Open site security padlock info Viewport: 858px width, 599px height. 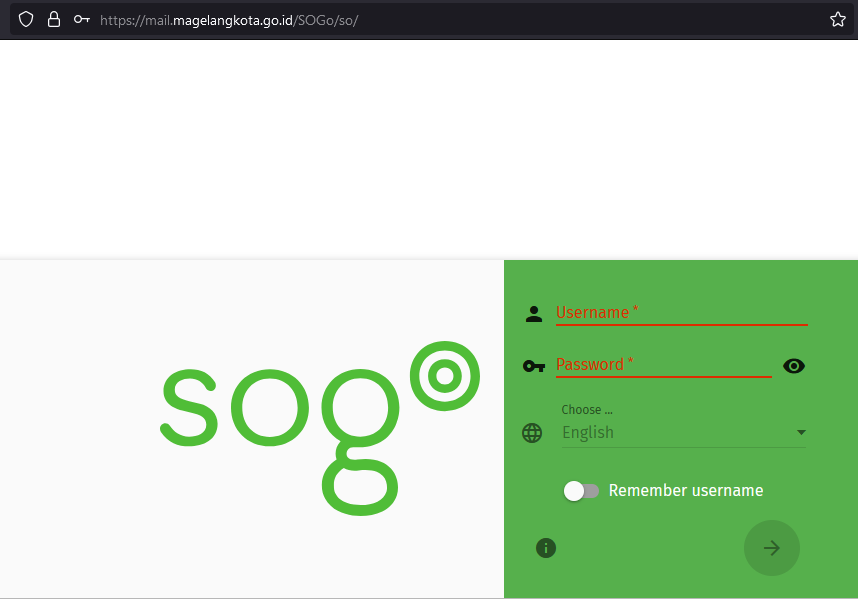pyautogui.click(x=54, y=19)
